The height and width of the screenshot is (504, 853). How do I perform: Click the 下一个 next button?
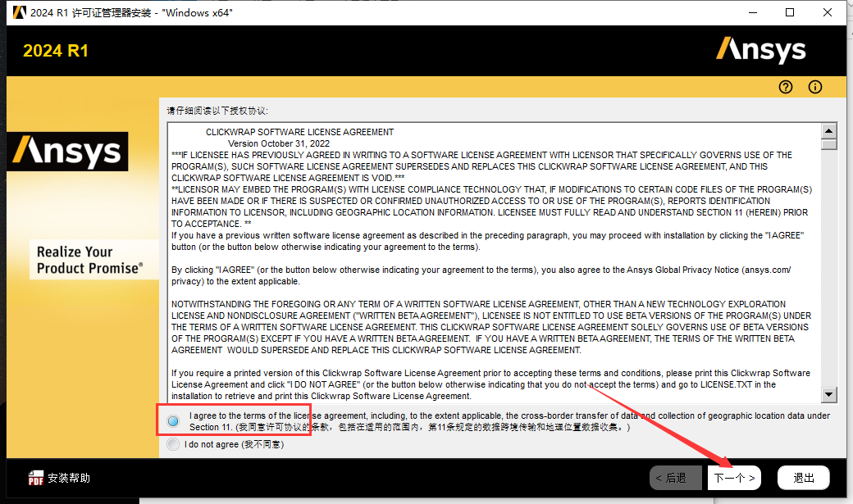coord(734,478)
